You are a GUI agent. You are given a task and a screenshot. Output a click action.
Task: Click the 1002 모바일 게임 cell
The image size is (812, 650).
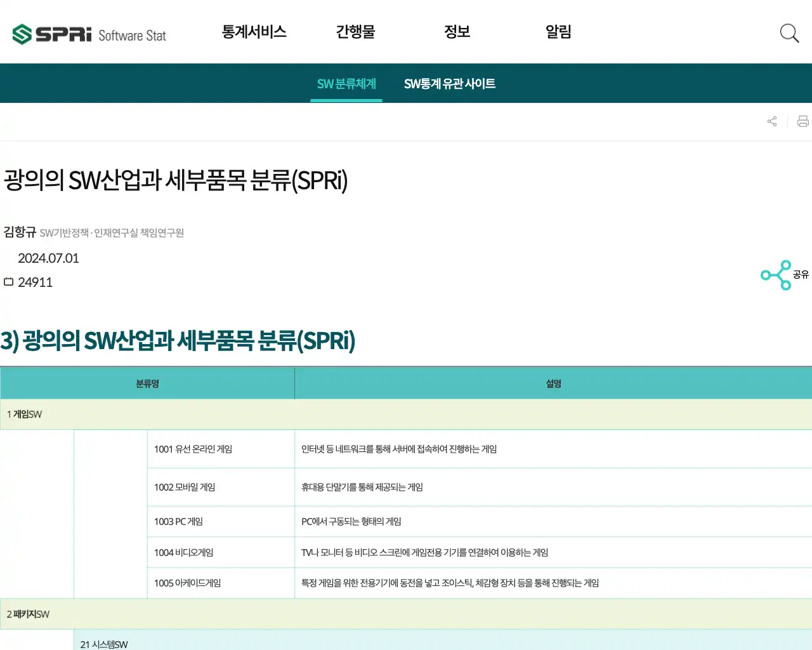(x=221, y=487)
